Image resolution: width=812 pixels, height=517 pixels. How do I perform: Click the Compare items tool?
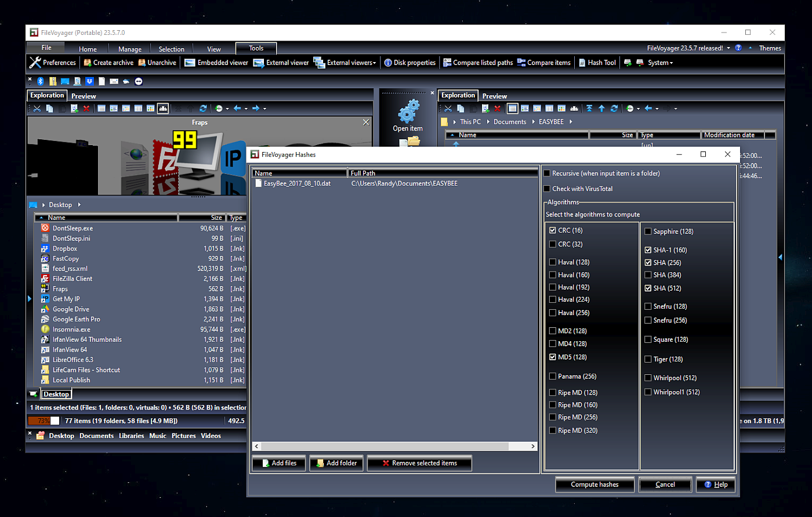(544, 63)
